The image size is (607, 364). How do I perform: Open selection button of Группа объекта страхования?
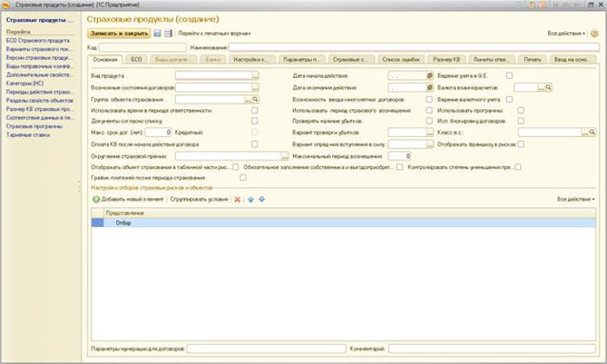tap(248, 100)
